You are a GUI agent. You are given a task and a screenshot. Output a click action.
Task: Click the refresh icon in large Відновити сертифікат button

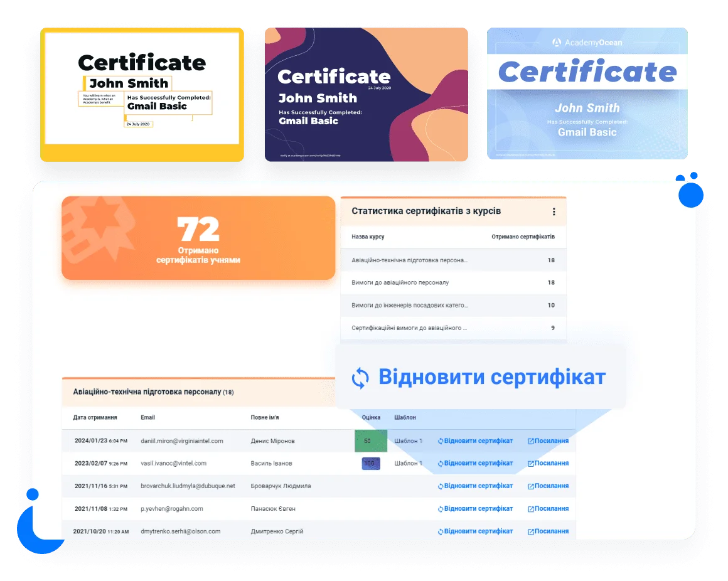360,378
